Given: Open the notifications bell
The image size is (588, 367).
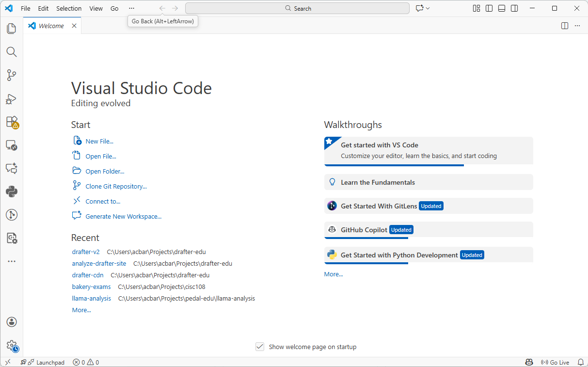Looking at the screenshot, I should [580, 362].
